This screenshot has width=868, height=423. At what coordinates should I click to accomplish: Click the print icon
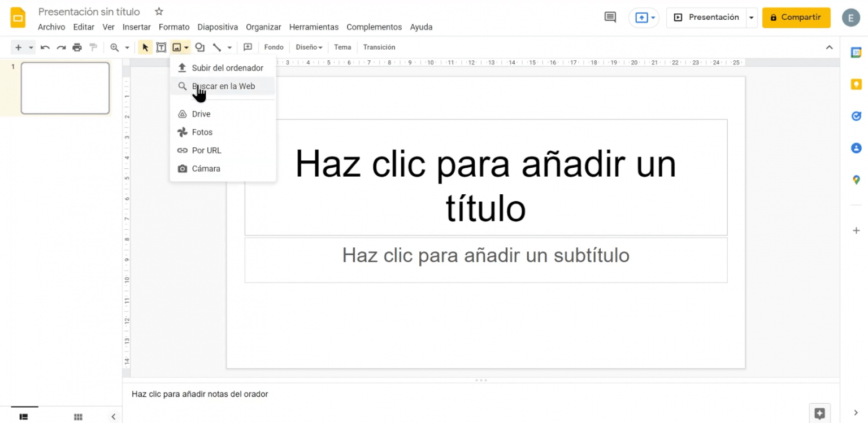pyautogui.click(x=77, y=47)
